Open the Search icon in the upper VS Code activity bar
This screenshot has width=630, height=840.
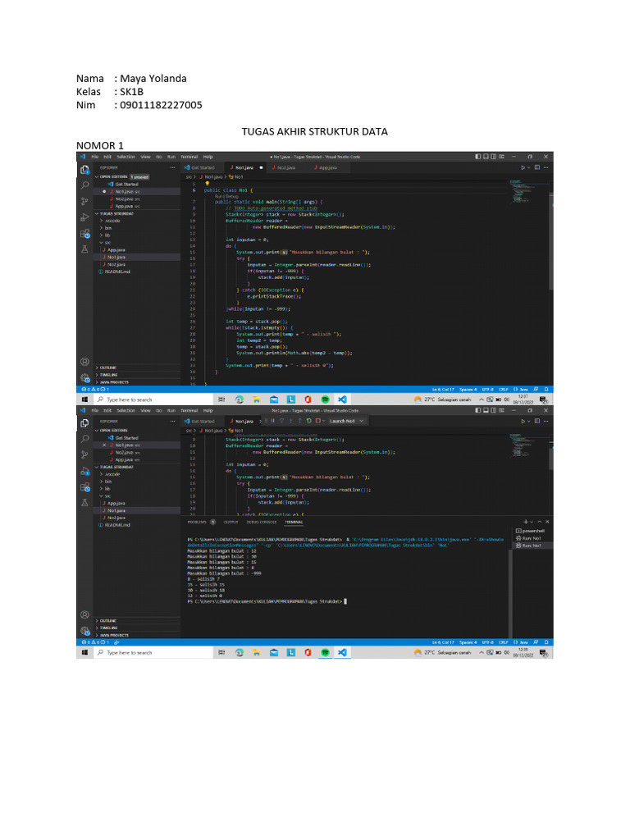click(84, 185)
